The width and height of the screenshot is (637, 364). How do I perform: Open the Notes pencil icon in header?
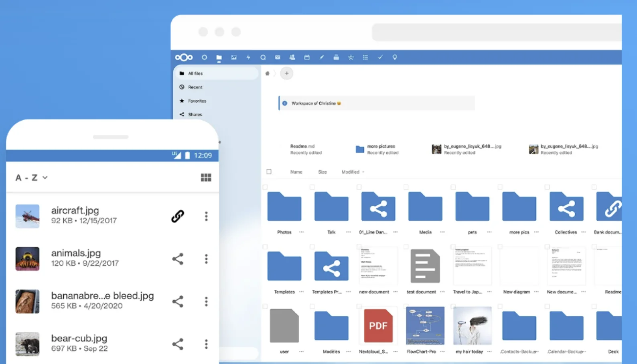click(x=321, y=57)
